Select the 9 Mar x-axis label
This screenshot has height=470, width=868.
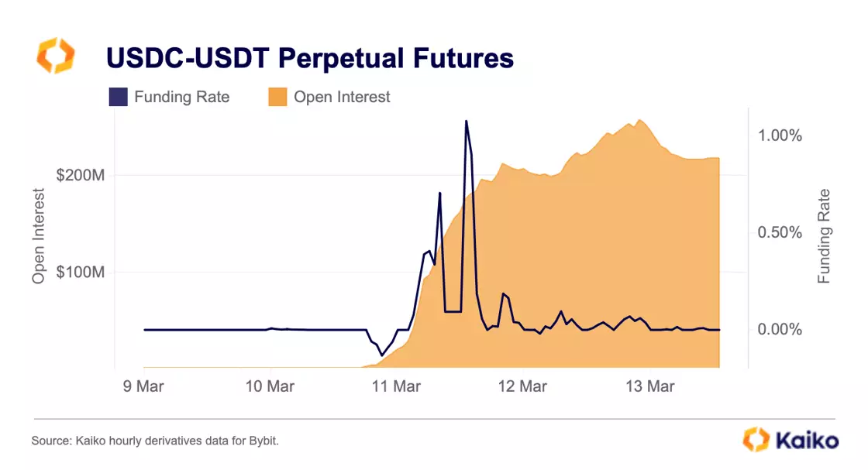[x=144, y=386]
